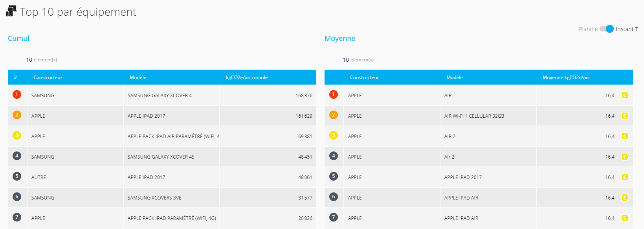Click rank 4 badge in Cumul table
The width and height of the screenshot is (644, 229).
[17, 156]
